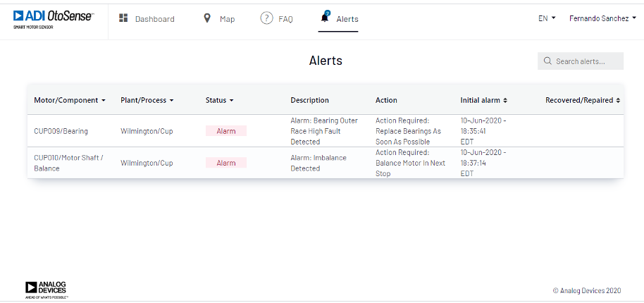Open the EN language dropdown
The height and width of the screenshot is (303, 644).
point(547,18)
